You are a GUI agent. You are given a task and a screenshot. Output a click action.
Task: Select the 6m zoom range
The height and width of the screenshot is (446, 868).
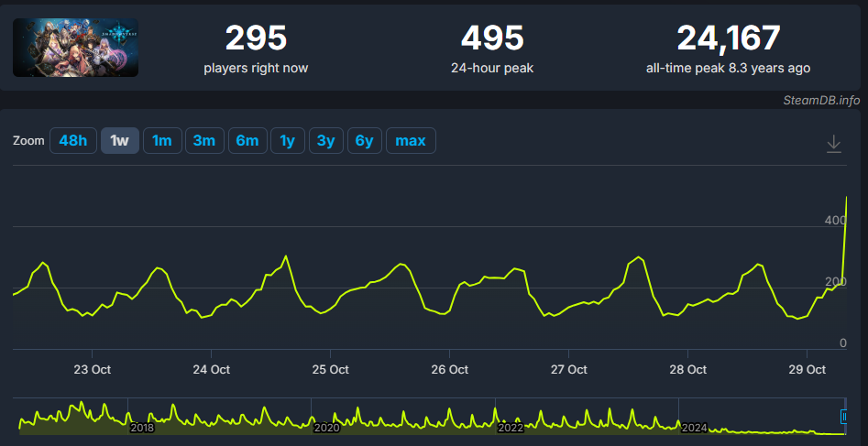tap(247, 140)
